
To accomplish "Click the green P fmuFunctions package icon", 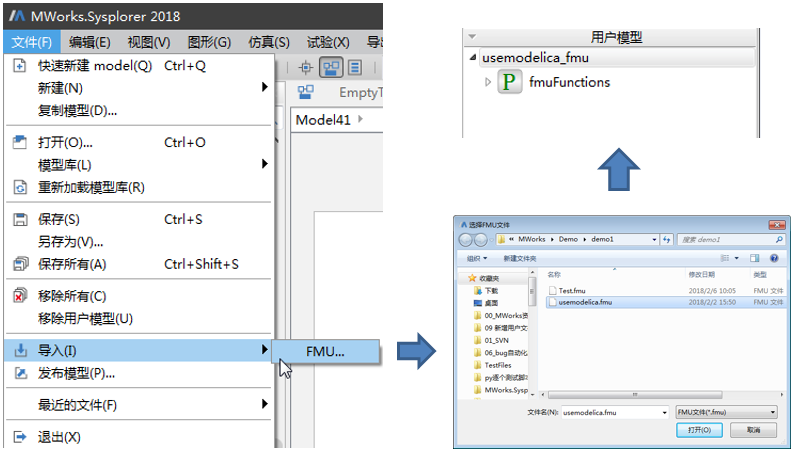I will coord(510,83).
